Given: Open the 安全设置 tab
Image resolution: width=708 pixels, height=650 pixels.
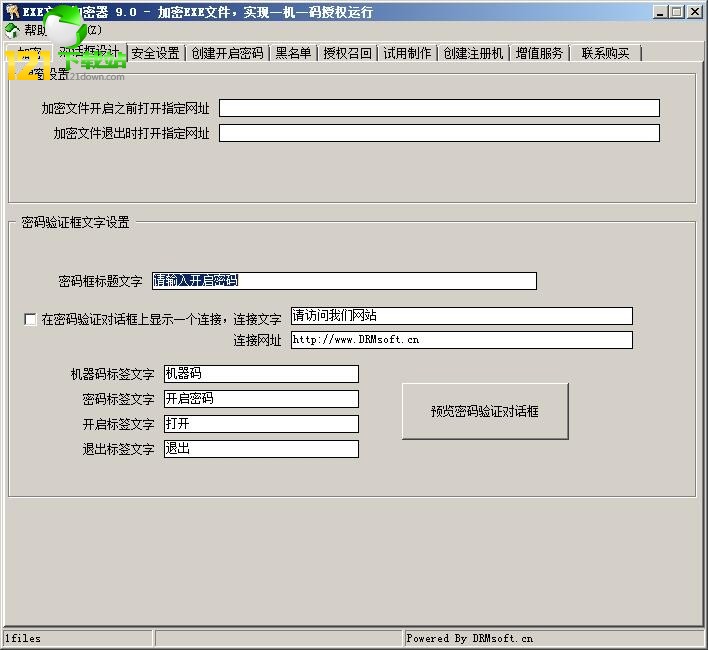Looking at the screenshot, I should coord(155,53).
